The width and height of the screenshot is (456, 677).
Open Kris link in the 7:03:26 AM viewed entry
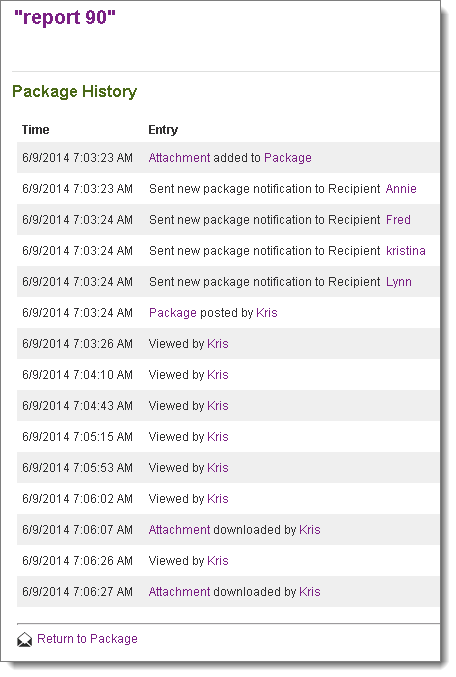click(218, 344)
